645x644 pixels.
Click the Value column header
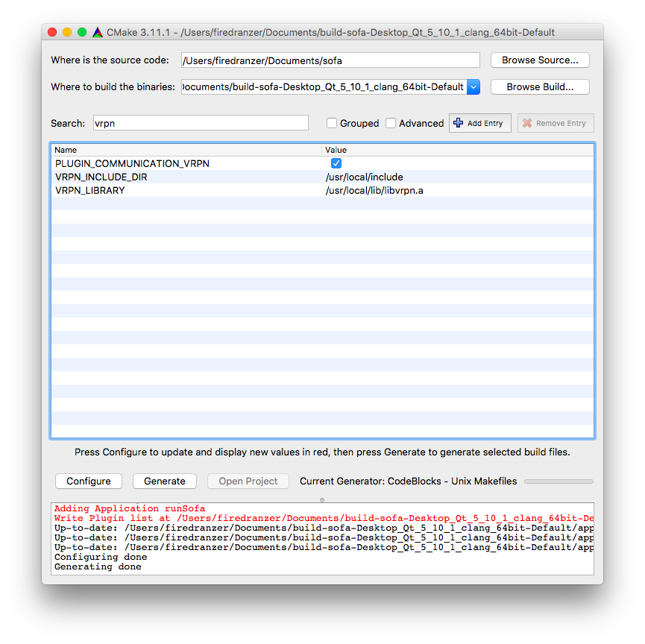tap(457, 150)
